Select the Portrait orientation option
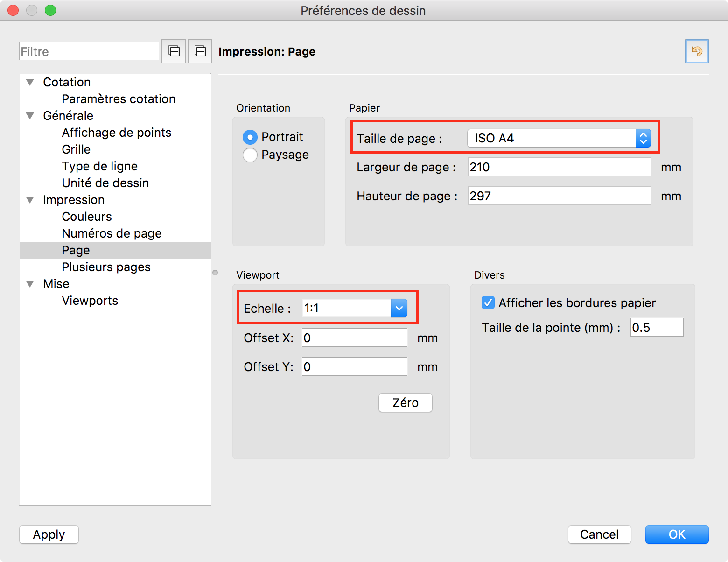Screen dimensions: 728x562 click(250, 137)
